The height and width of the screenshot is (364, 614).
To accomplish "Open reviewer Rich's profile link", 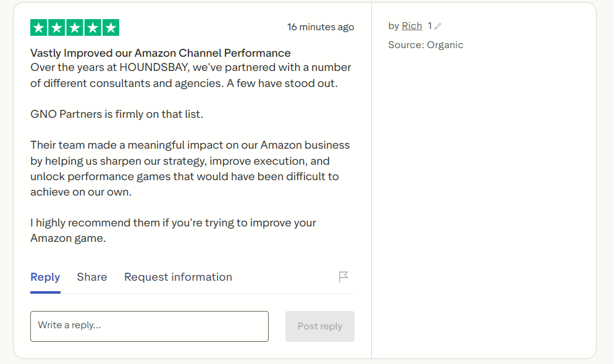I will (412, 26).
